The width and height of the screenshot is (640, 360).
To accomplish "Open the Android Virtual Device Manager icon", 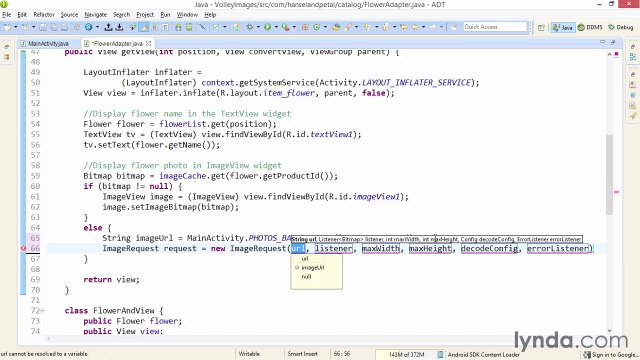I will click(x=189, y=27).
